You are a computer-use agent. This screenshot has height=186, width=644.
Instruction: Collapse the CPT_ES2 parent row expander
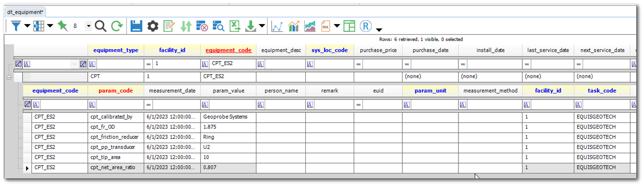click(x=9, y=77)
